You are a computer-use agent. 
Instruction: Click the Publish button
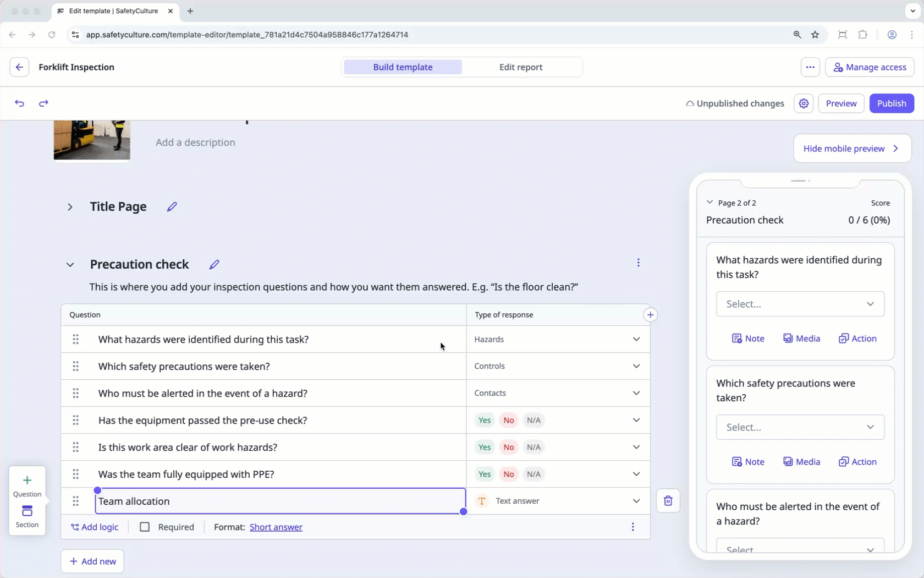tap(892, 103)
